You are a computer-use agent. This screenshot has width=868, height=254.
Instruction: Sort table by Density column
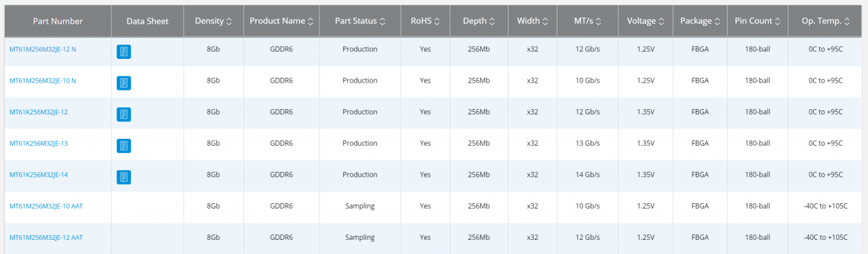point(214,21)
